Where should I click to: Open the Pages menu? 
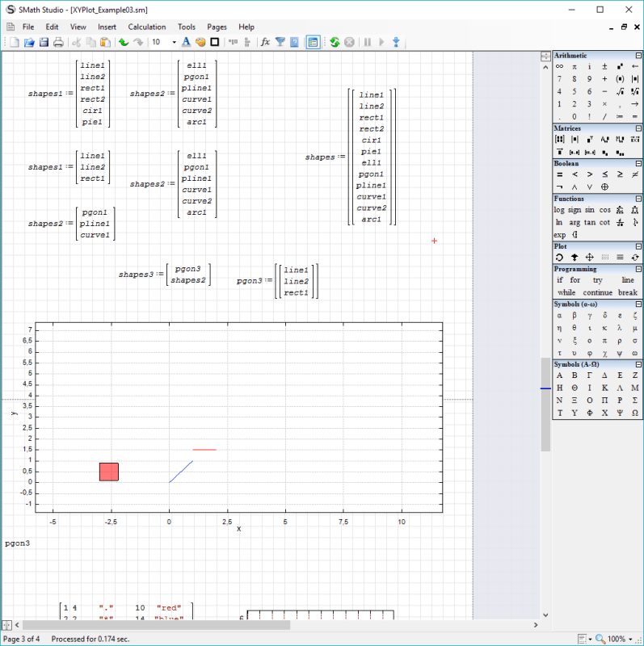tap(217, 27)
